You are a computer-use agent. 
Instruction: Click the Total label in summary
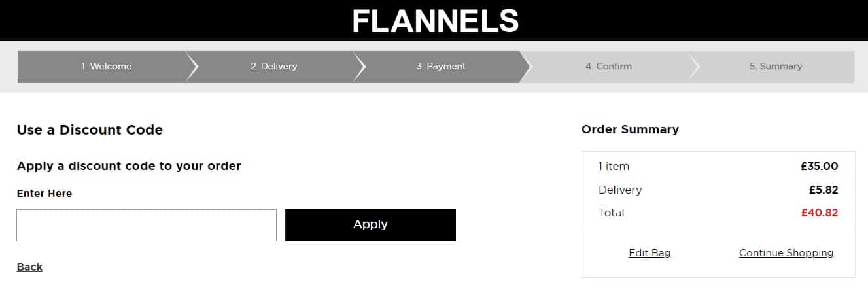click(611, 213)
